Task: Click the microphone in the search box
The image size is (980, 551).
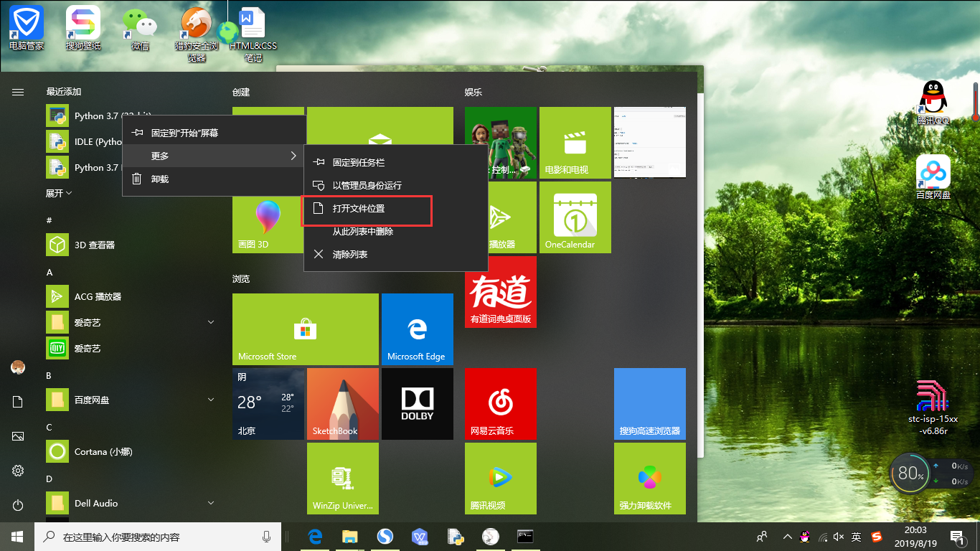Action: [x=266, y=537]
